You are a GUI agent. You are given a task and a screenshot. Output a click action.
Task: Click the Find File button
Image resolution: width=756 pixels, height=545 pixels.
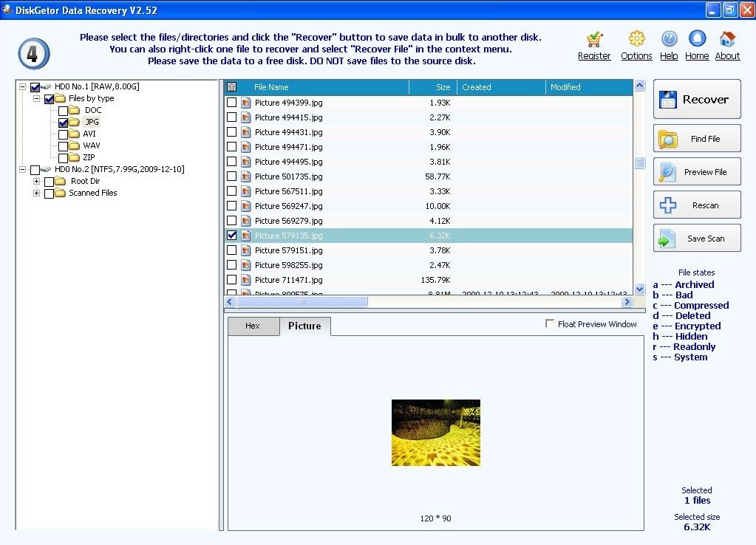point(697,139)
